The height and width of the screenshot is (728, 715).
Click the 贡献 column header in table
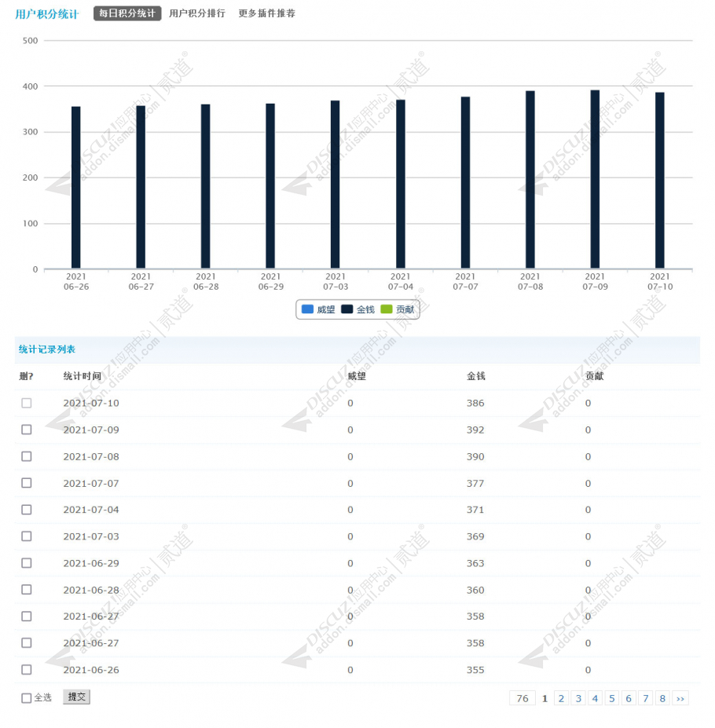pos(594,376)
